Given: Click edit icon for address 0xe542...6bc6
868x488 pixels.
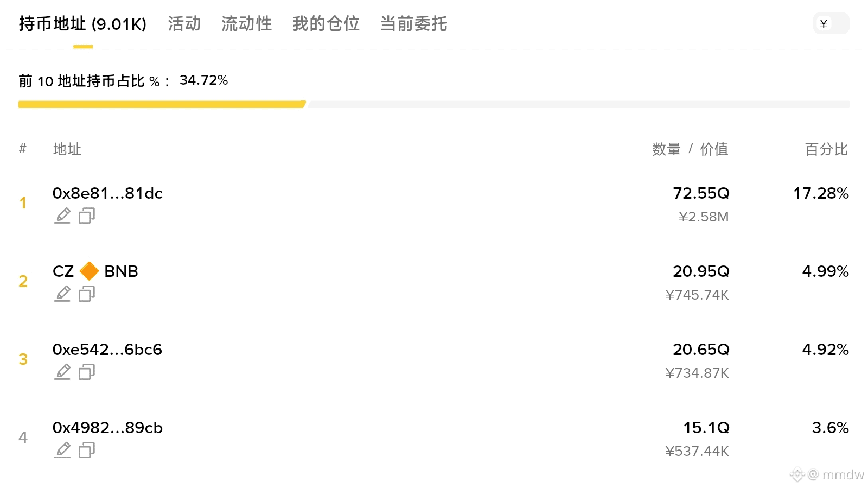Looking at the screenshot, I should (x=62, y=372).
